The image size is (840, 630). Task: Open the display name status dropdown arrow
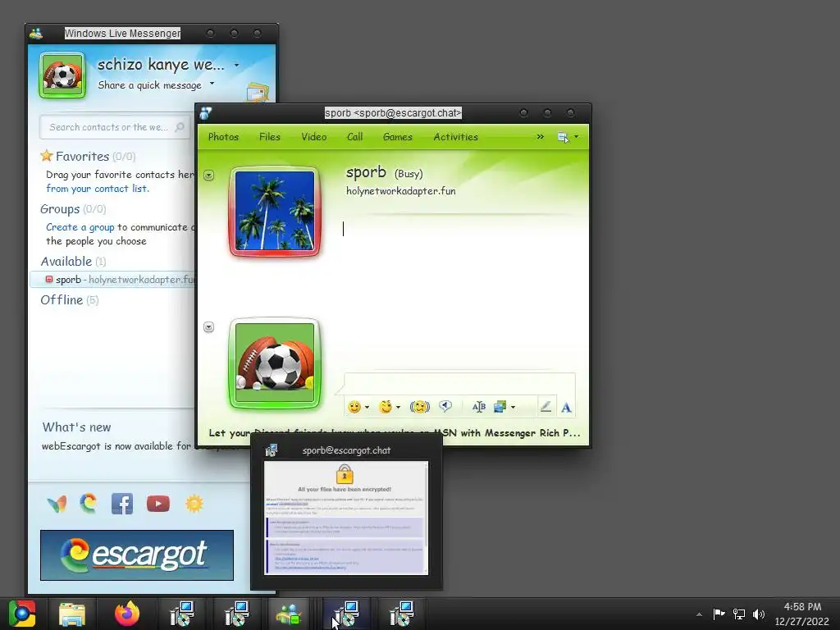(236, 66)
